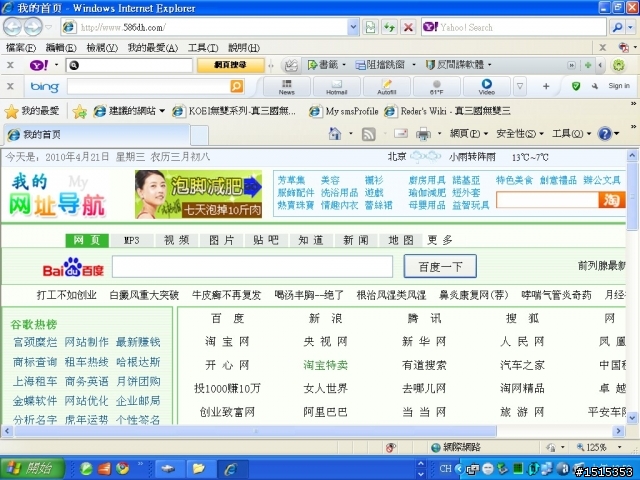Viewport: 640px width, 480px height.
Task: Open the 阿里巴巴 link
Action: coord(325,412)
